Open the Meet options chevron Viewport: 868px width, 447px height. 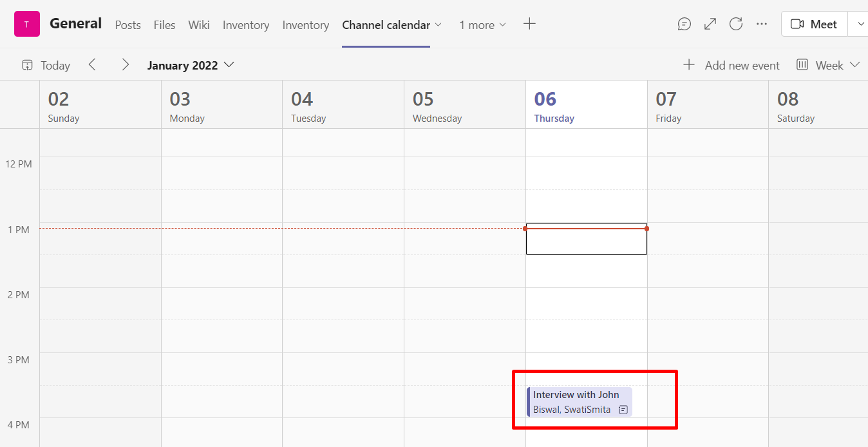(x=860, y=24)
